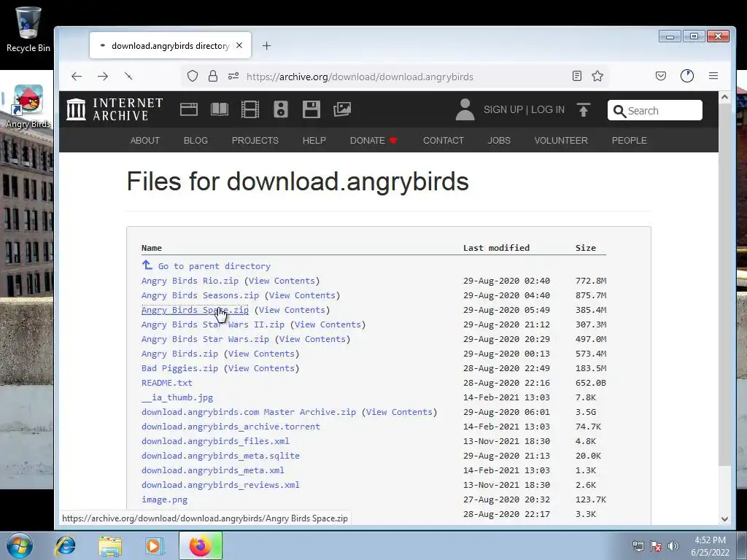Open the Firefox account profile icon
The height and width of the screenshot is (560, 747).
tap(687, 76)
